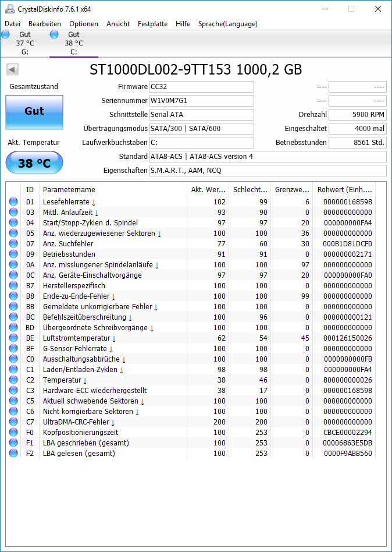Select the G: disk tab status orb
392x552 pixels.
(x=5, y=34)
